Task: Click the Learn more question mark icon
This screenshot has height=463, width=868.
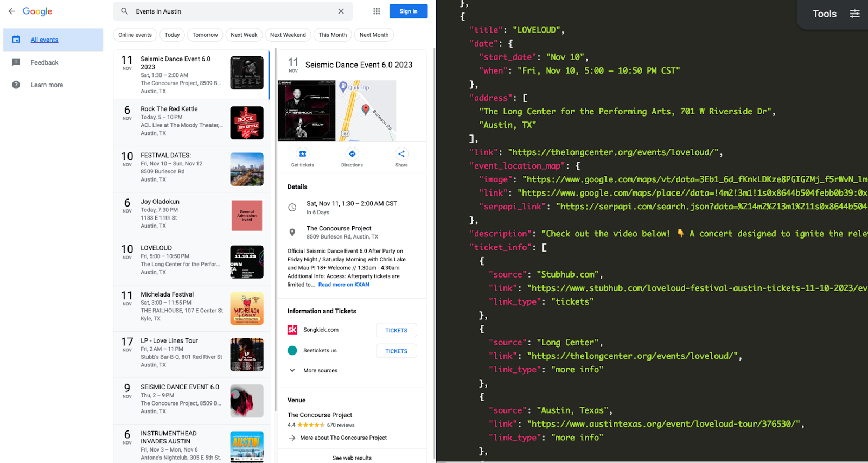Action: tap(16, 85)
